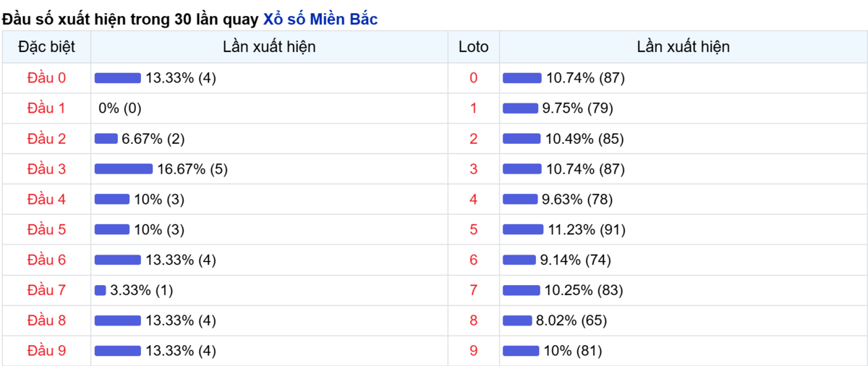Select Loto number 5 cell
868x366 pixels.
pyautogui.click(x=474, y=230)
